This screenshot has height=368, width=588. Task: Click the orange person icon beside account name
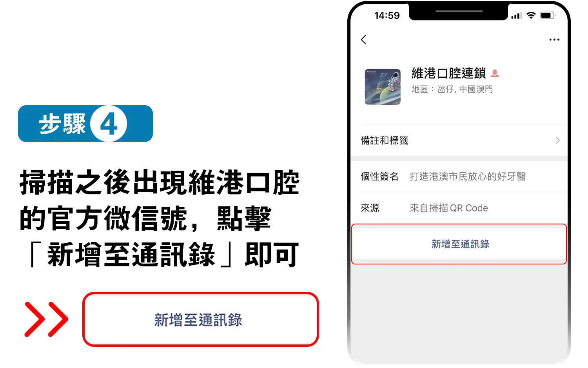click(x=495, y=73)
